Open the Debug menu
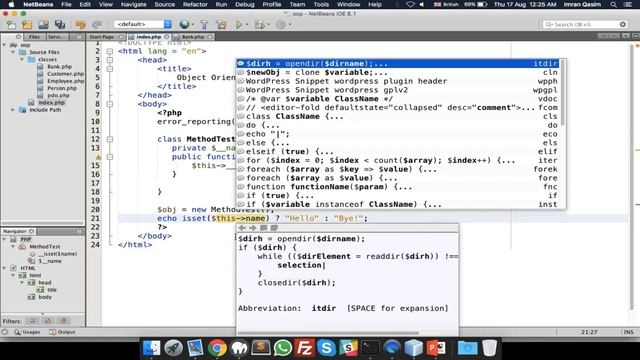This screenshot has width=640, height=360. click(244, 4)
